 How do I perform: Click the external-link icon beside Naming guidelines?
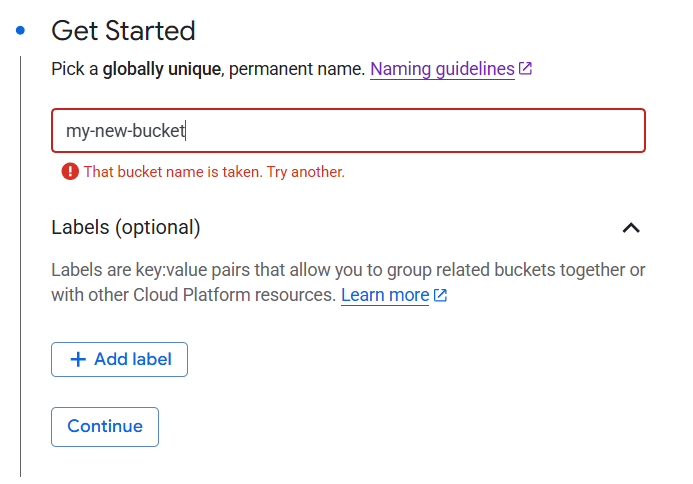[x=526, y=70]
